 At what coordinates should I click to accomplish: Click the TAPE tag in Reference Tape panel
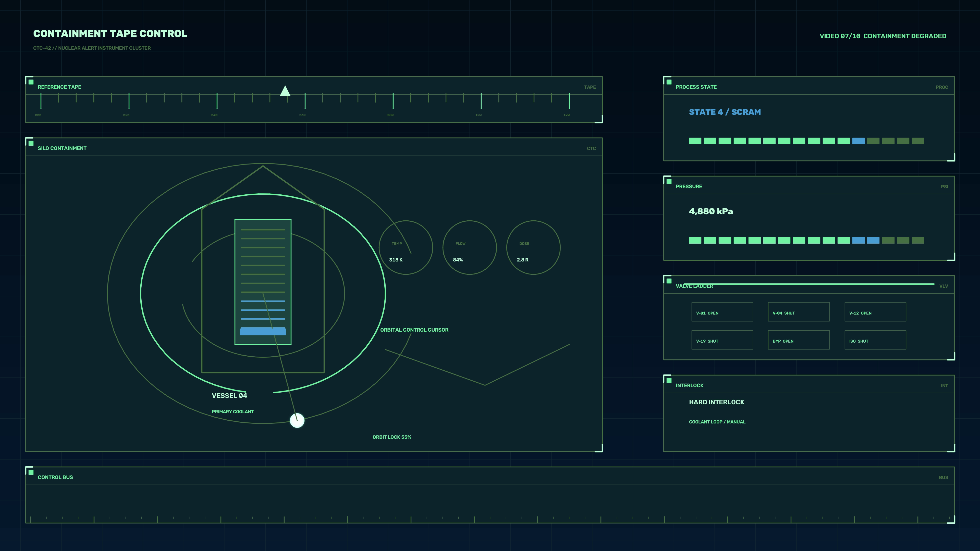[590, 87]
